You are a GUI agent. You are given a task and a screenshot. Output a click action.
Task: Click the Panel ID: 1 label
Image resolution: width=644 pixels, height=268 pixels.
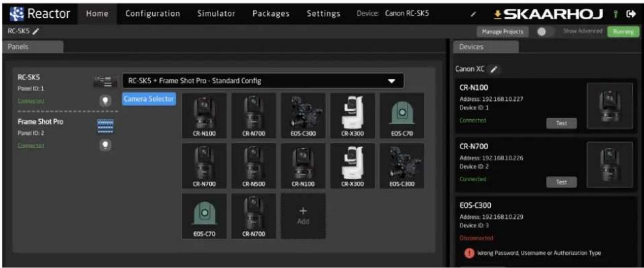click(30, 88)
